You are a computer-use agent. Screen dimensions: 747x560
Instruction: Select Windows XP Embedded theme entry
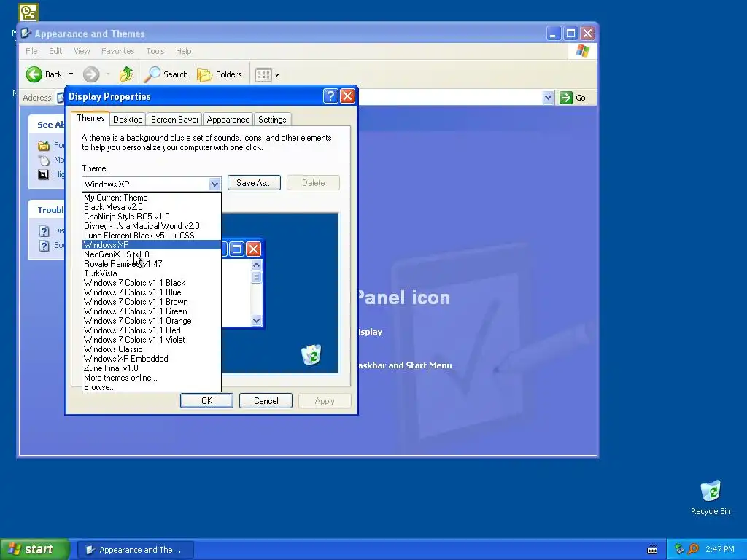(x=152, y=359)
